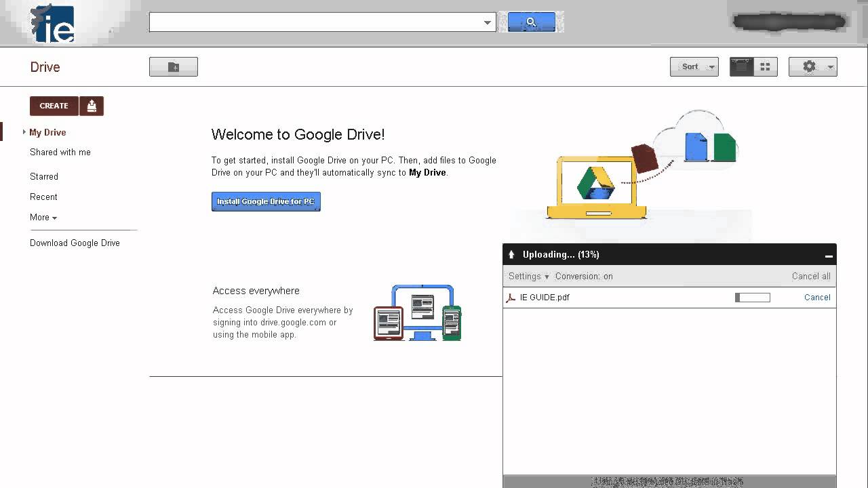Click the IE GUIDE.pdf file name
Screen dimensions: 868x488
545,298
